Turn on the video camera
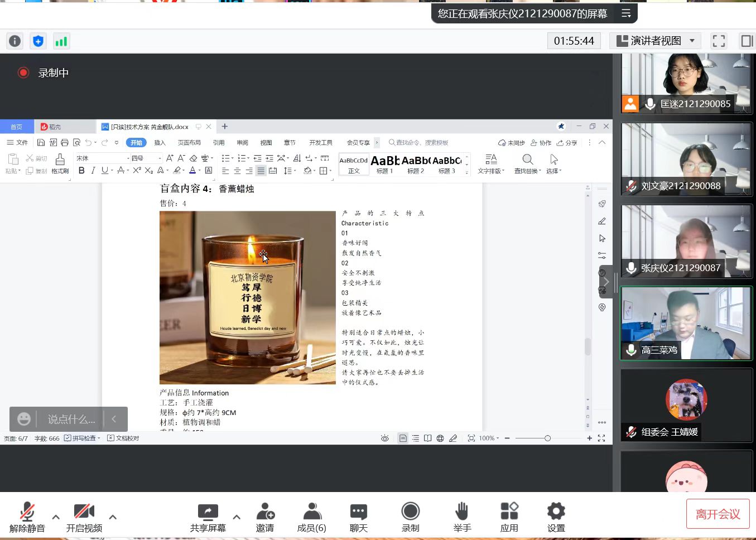The image size is (756, 540). pos(84,517)
